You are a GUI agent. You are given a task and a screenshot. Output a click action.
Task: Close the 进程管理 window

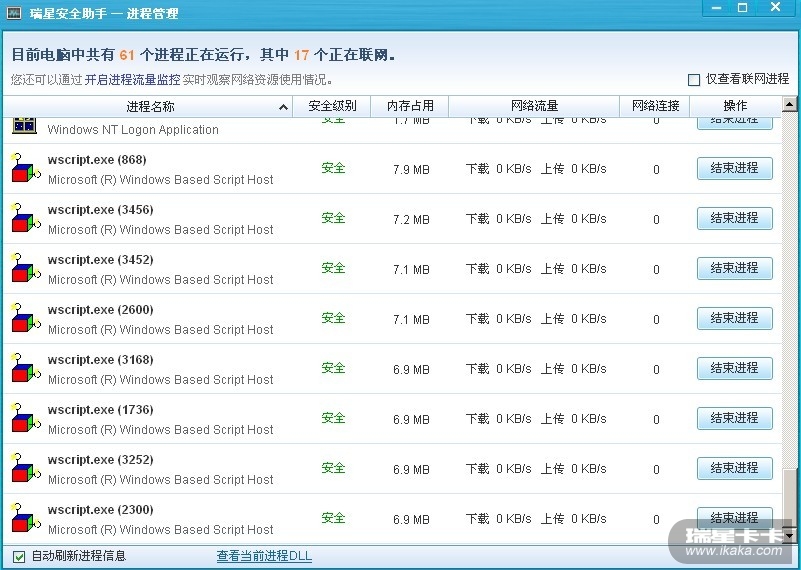pyautogui.click(x=775, y=8)
